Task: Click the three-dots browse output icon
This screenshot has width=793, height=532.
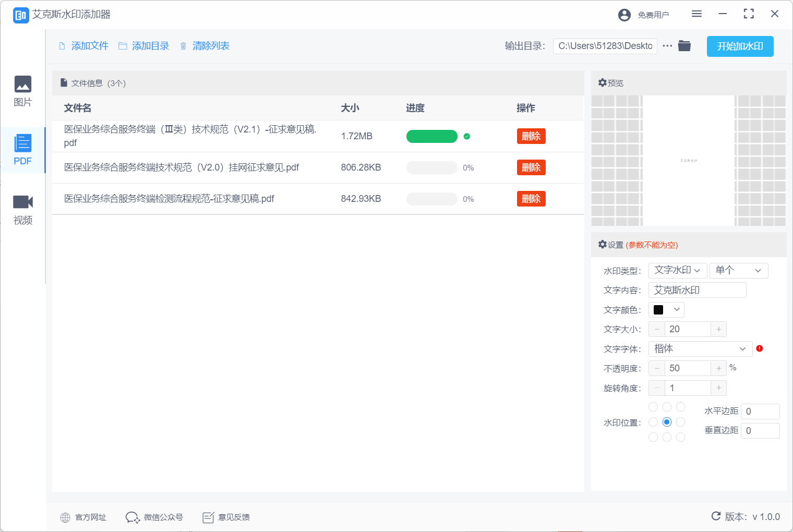Action: (x=667, y=46)
